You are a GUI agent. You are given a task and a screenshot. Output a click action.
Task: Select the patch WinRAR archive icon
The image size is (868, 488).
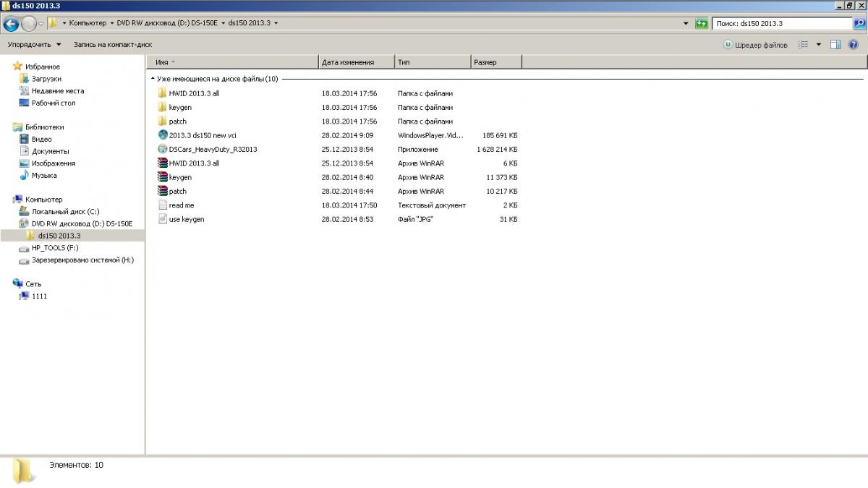162,191
